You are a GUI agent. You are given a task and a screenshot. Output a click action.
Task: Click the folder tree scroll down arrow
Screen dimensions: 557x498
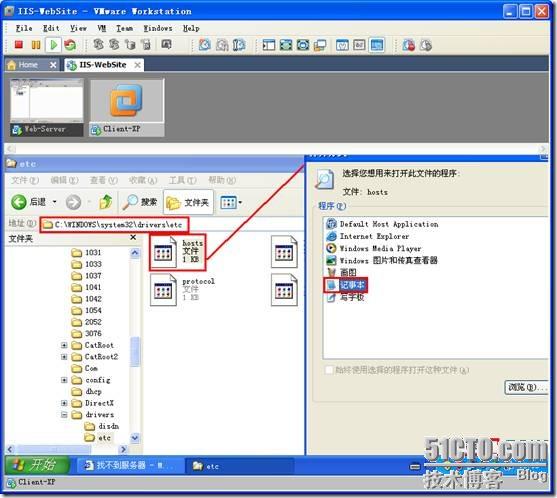tap(135, 438)
